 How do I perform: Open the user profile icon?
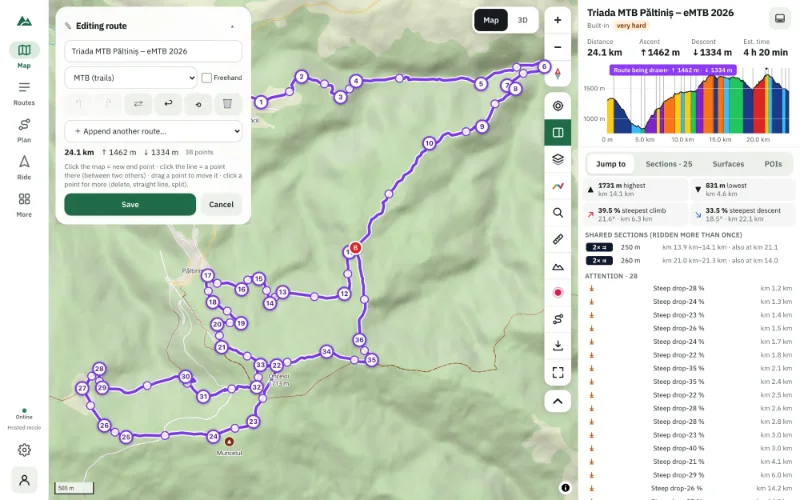(24, 480)
